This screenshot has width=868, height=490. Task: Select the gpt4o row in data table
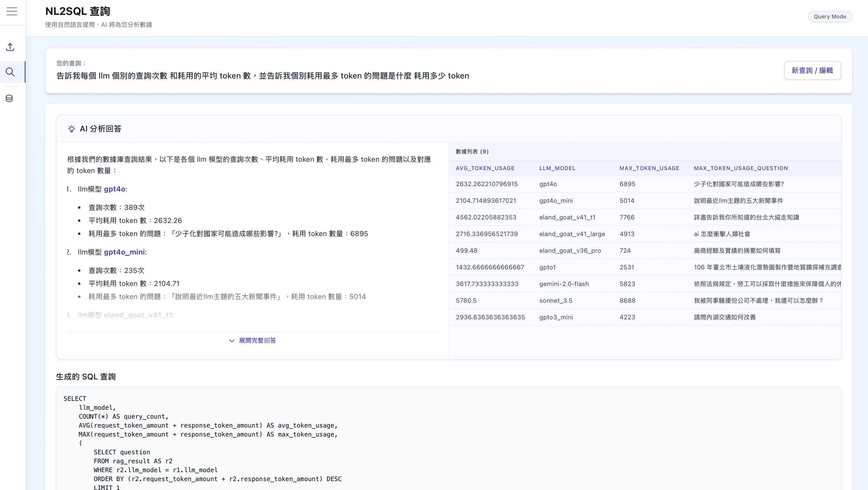[548, 184]
